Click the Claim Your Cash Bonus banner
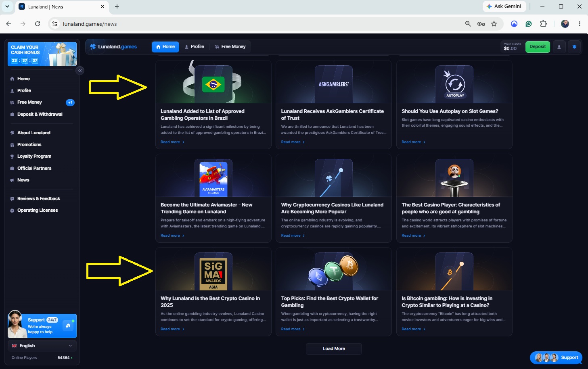The width and height of the screenshot is (588, 369). (42, 54)
